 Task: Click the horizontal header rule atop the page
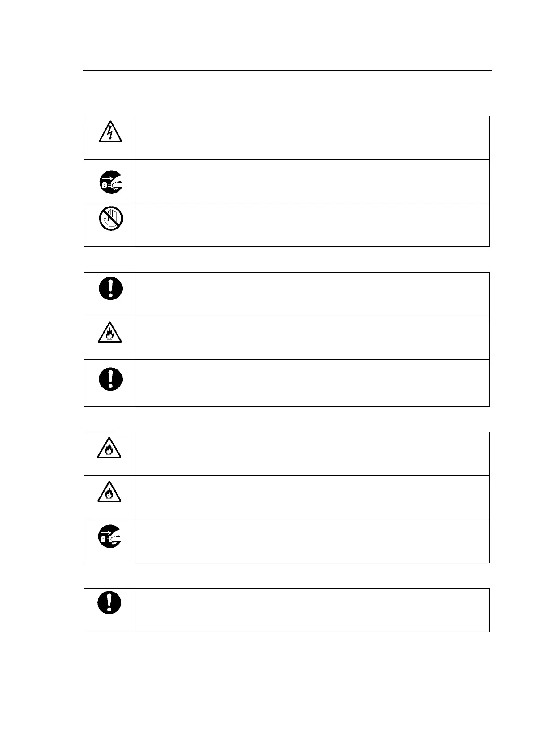pyautogui.click(x=288, y=70)
